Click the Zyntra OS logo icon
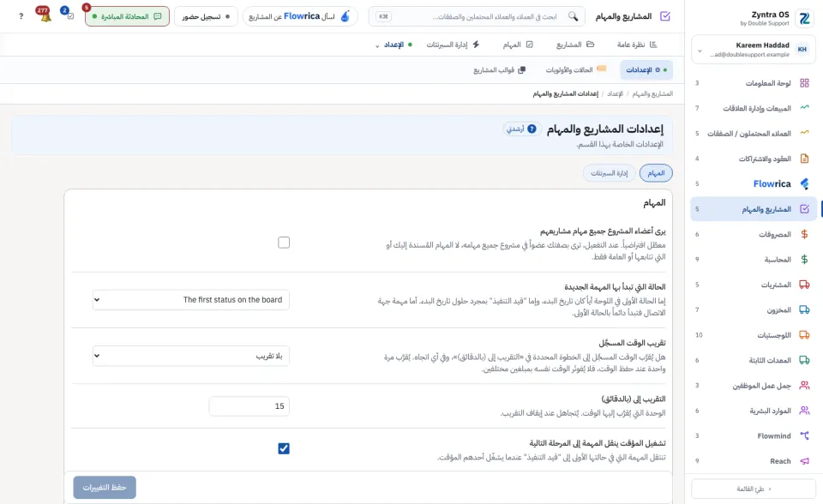The height and width of the screenshot is (504, 823). coord(804,18)
